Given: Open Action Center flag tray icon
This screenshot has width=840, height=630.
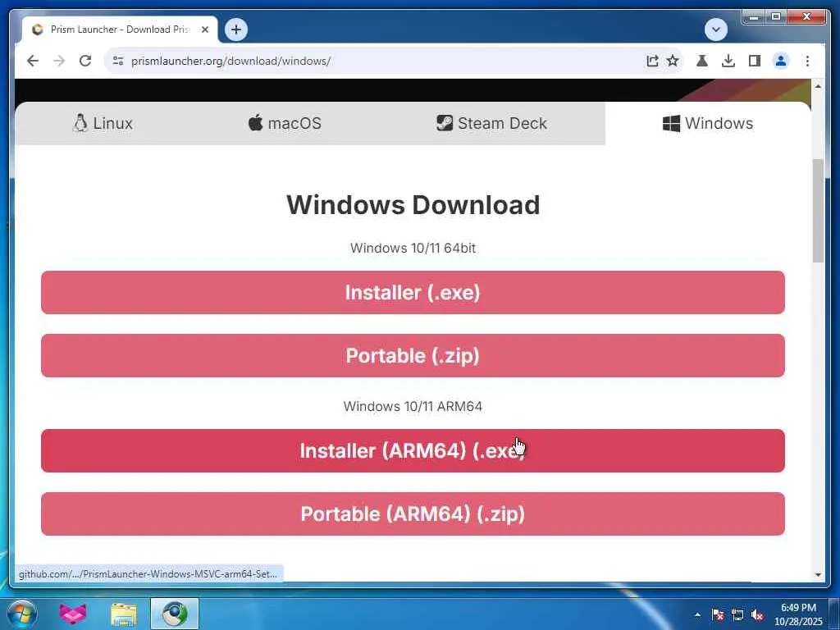Looking at the screenshot, I should click(718, 614).
